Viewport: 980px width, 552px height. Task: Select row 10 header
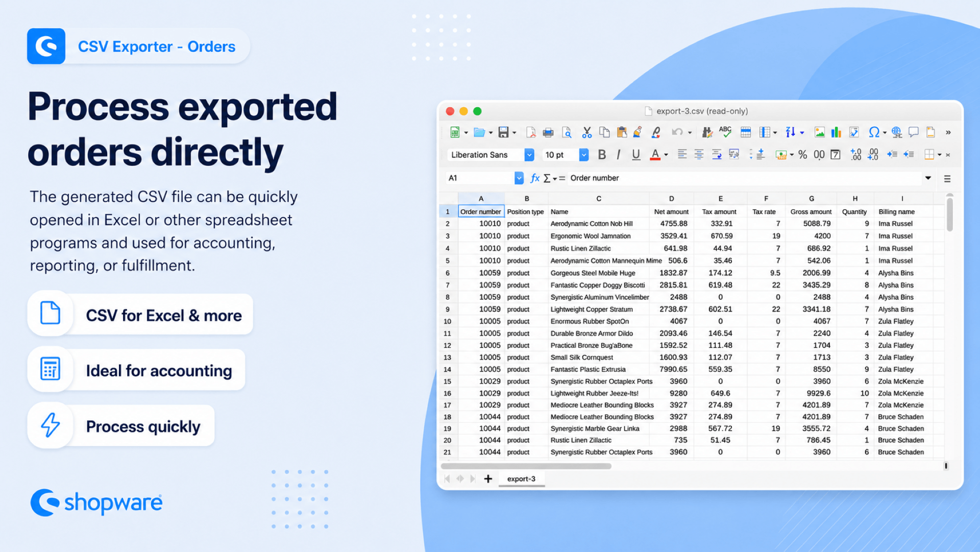click(448, 321)
